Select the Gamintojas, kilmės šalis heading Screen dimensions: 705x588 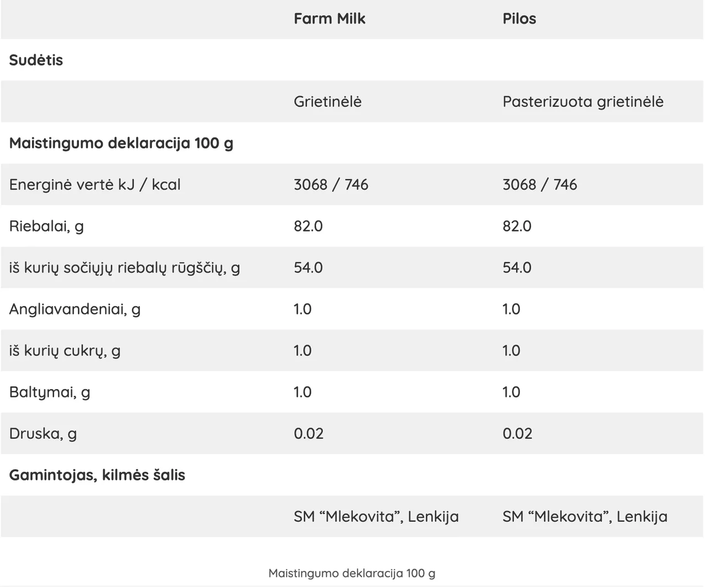pyautogui.click(x=97, y=475)
